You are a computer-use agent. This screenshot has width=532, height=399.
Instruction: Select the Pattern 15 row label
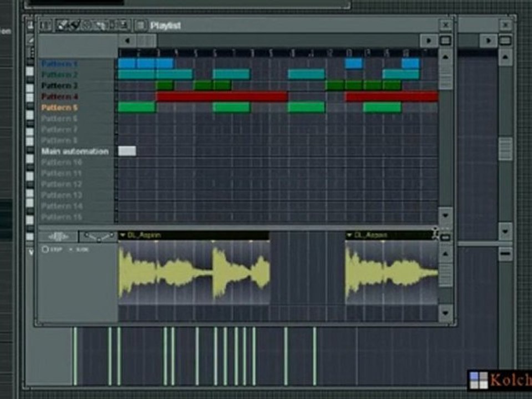coord(62,217)
